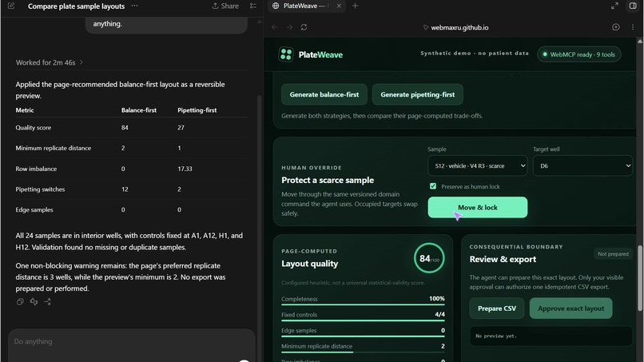Click the Pipetting switches row label
This screenshot has width=644, height=362.
(x=40, y=189)
